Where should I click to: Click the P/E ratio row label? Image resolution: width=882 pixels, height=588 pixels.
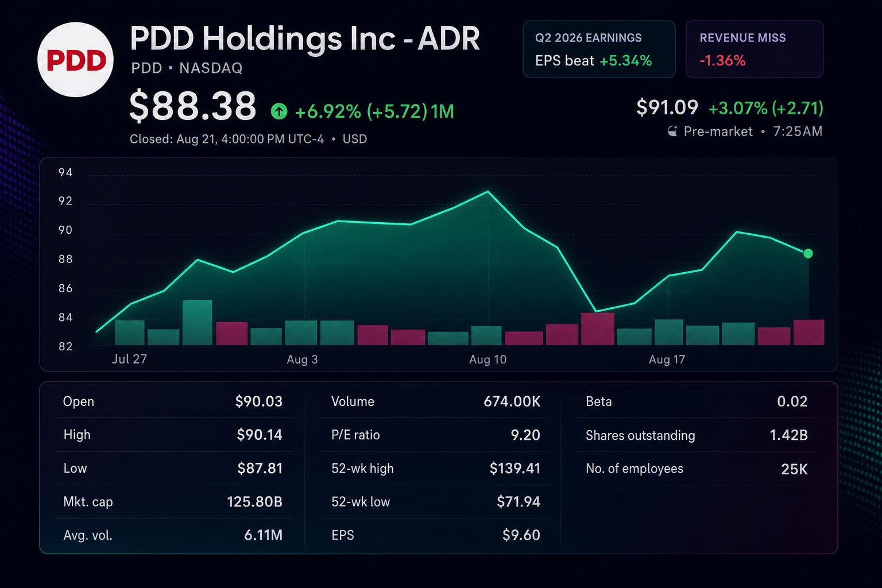pyautogui.click(x=355, y=435)
